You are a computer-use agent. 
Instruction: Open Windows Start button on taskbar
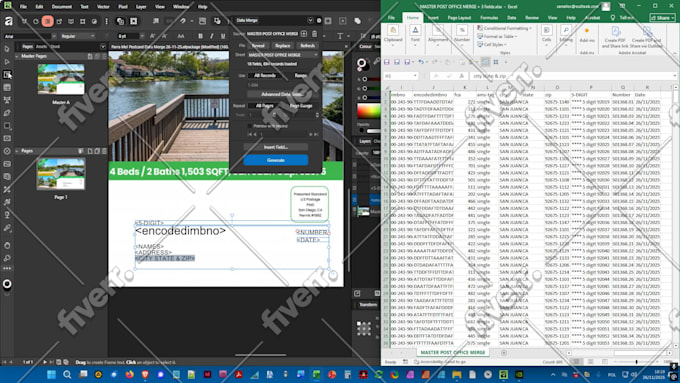pyautogui.click(x=51, y=374)
